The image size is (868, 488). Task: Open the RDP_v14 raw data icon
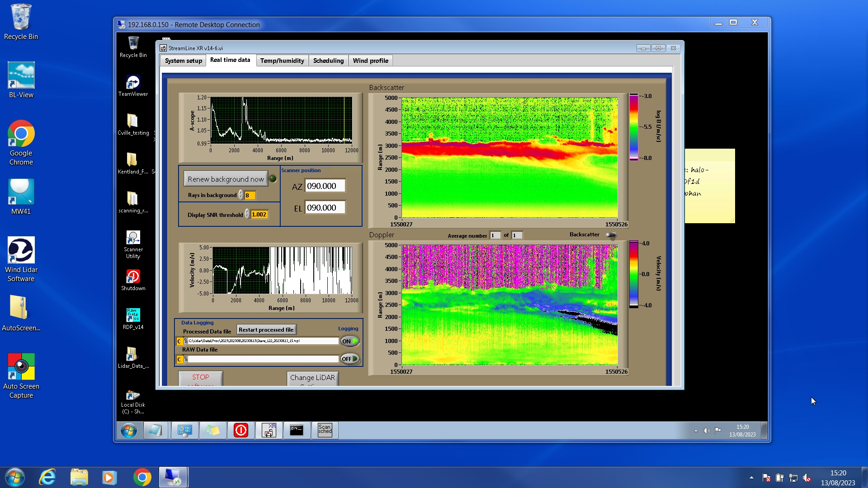[133, 315]
